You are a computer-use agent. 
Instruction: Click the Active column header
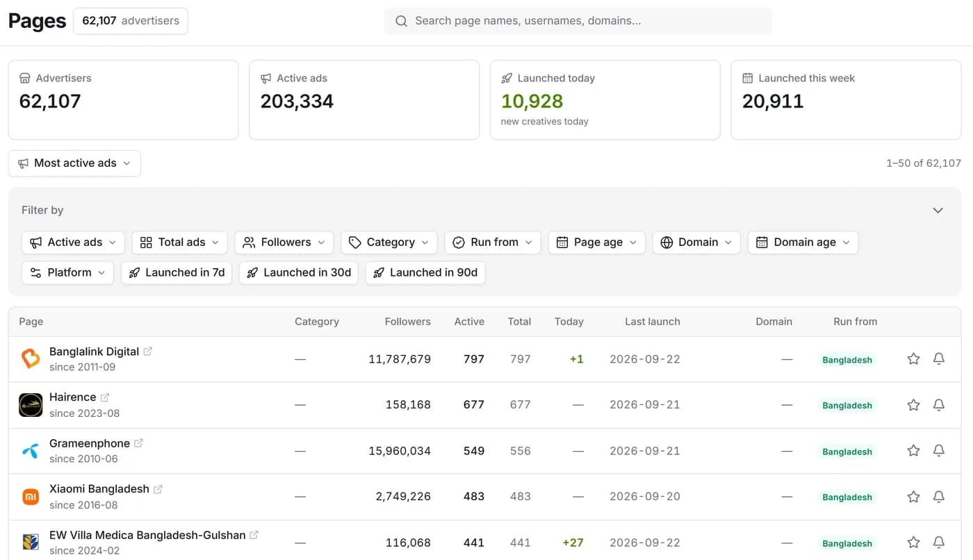(x=469, y=322)
